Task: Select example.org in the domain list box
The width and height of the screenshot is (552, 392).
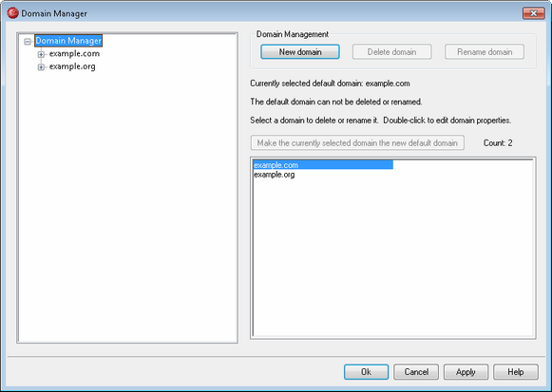Action: tap(275, 175)
